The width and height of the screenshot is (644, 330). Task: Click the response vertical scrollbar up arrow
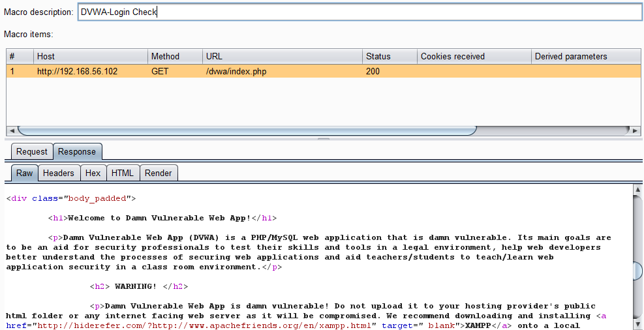tap(638, 189)
